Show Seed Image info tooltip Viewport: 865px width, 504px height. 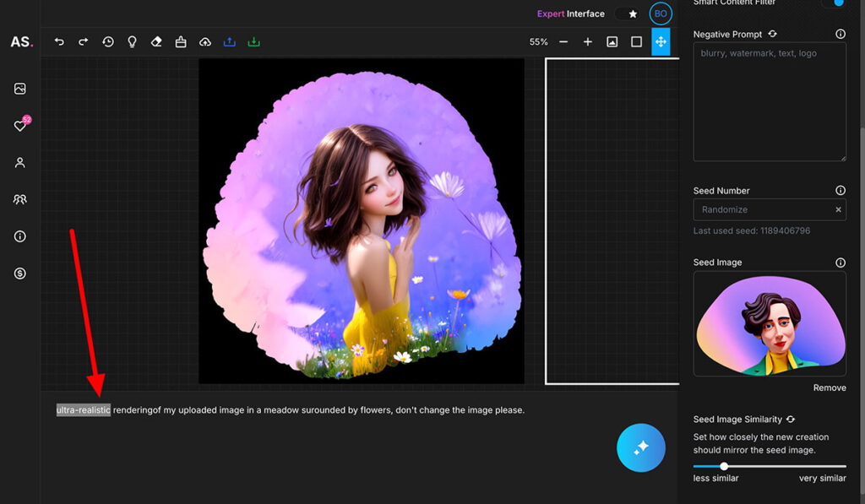(841, 263)
